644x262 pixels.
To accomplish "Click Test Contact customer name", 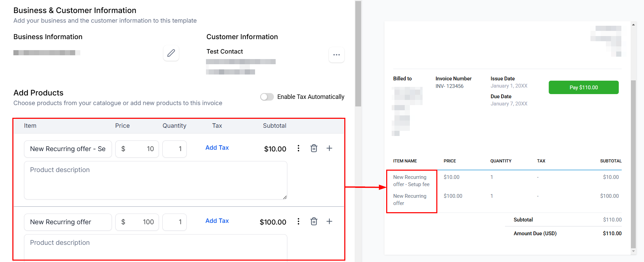I will [x=225, y=52].
